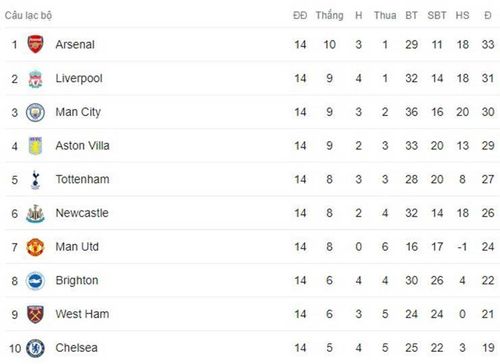Click the Arsenal club crest
The image size is (500, 364).
tap(35, 44)
